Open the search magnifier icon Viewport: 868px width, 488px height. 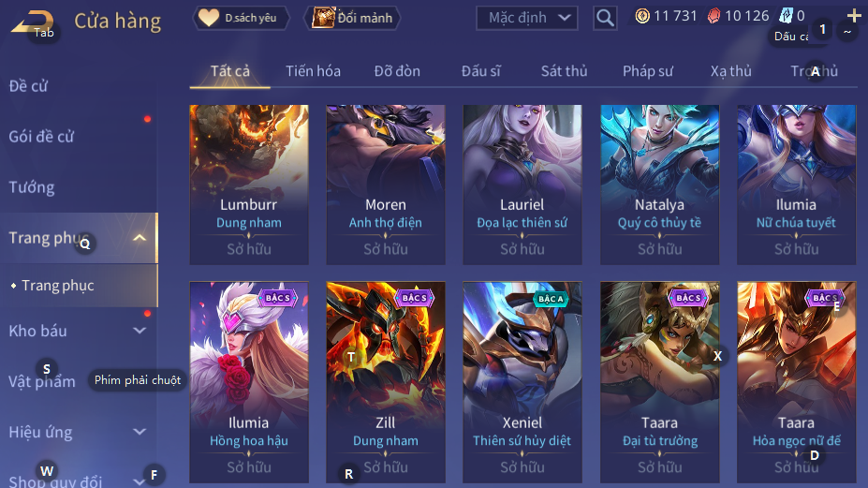(x=605, y=19)
